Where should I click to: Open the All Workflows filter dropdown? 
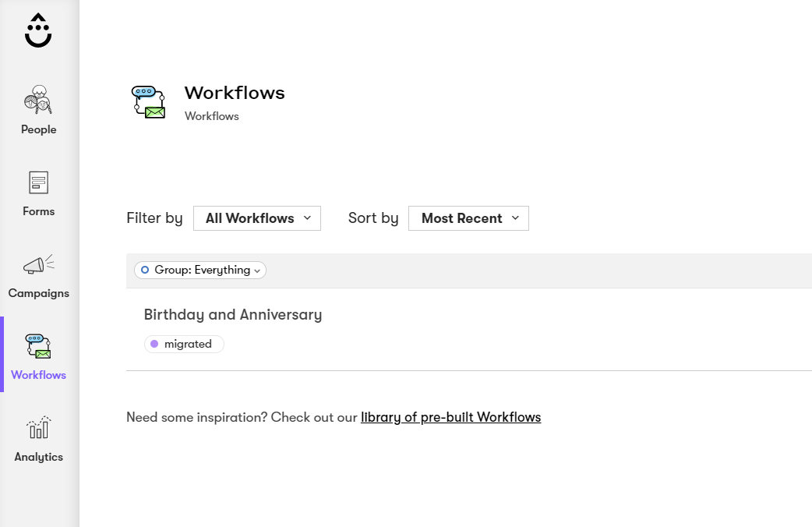257,218
